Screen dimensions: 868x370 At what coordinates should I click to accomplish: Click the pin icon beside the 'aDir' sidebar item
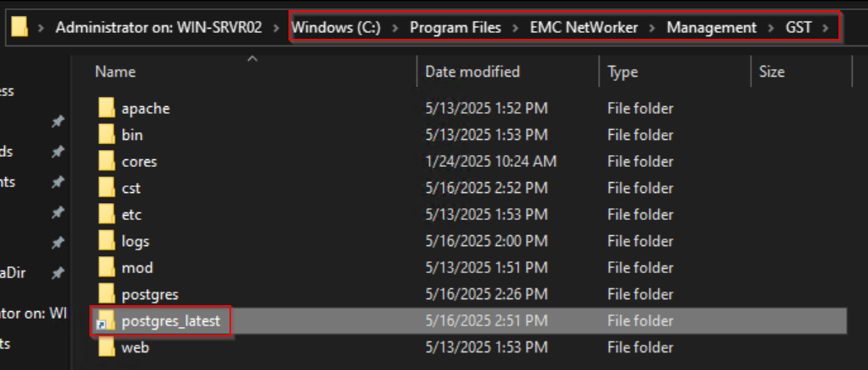(57, 273)
